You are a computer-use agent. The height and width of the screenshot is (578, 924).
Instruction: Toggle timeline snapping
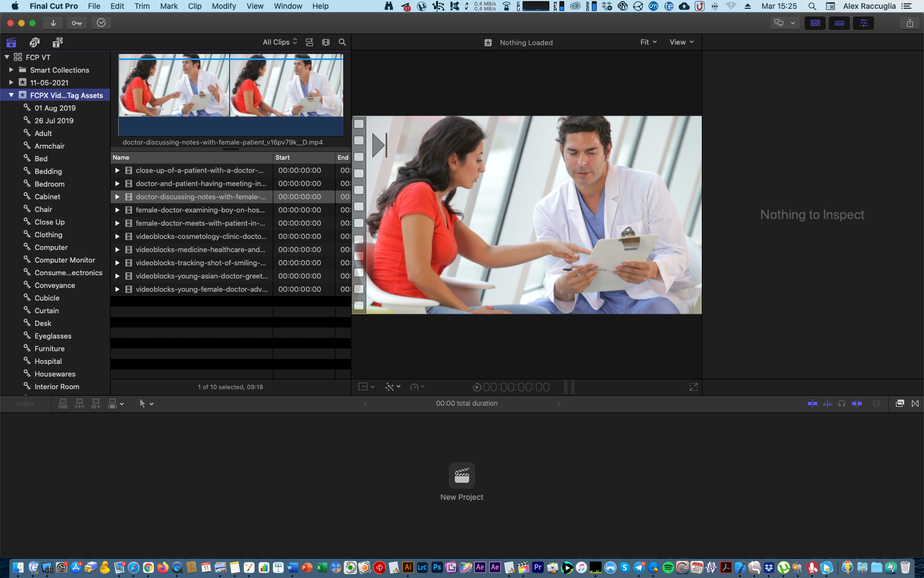click(x=857, y=403)
